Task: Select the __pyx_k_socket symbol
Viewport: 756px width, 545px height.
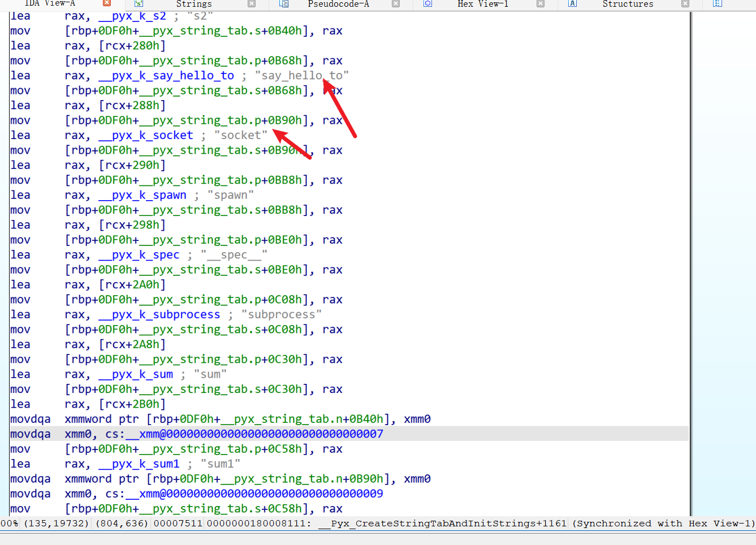Action: click(146, 136)
